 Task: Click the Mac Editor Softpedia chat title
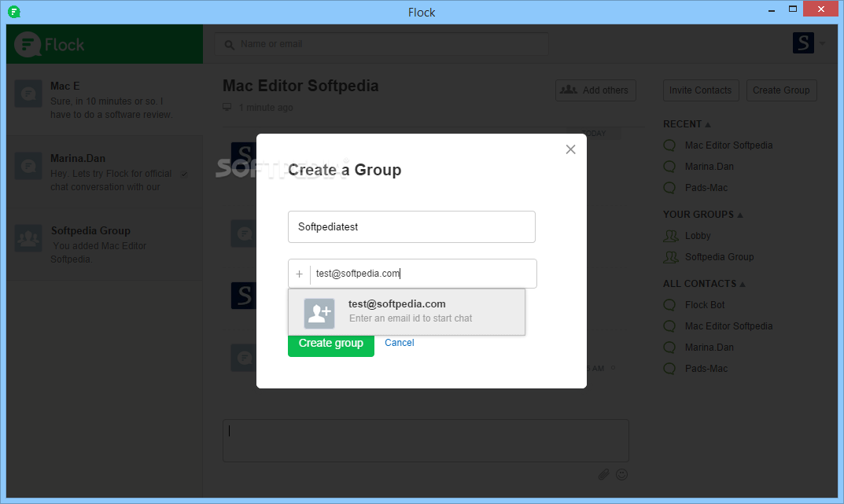pos(300,86)
